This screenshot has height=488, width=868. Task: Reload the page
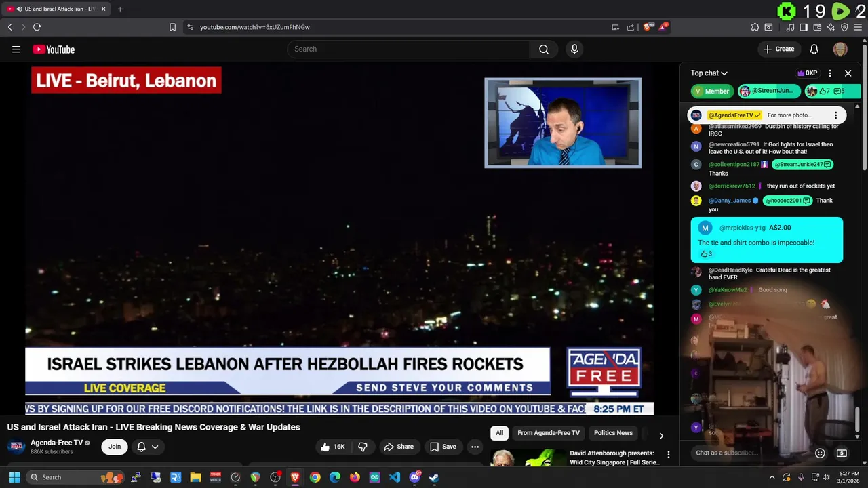[37, 27]
